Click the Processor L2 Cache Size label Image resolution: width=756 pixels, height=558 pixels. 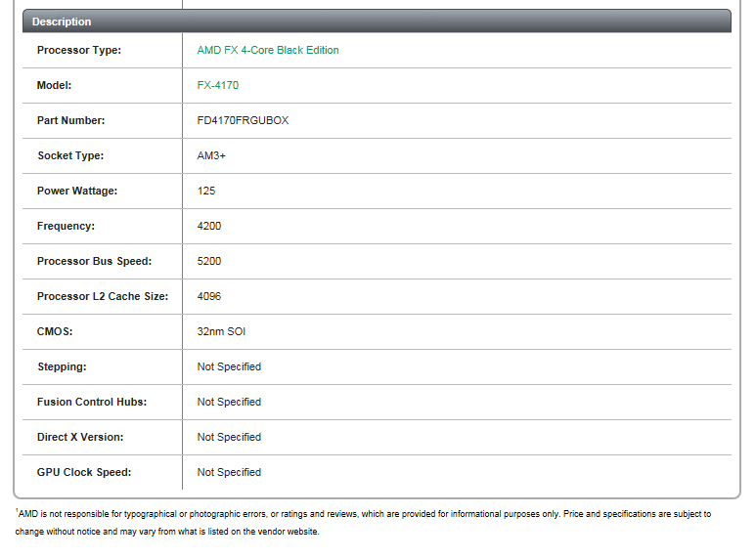(x=103, y=296)
